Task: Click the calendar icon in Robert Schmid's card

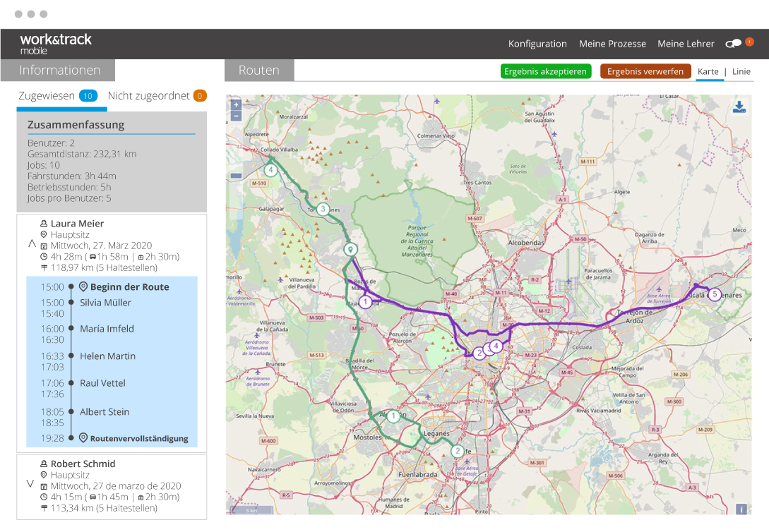Action: [44, 486]
